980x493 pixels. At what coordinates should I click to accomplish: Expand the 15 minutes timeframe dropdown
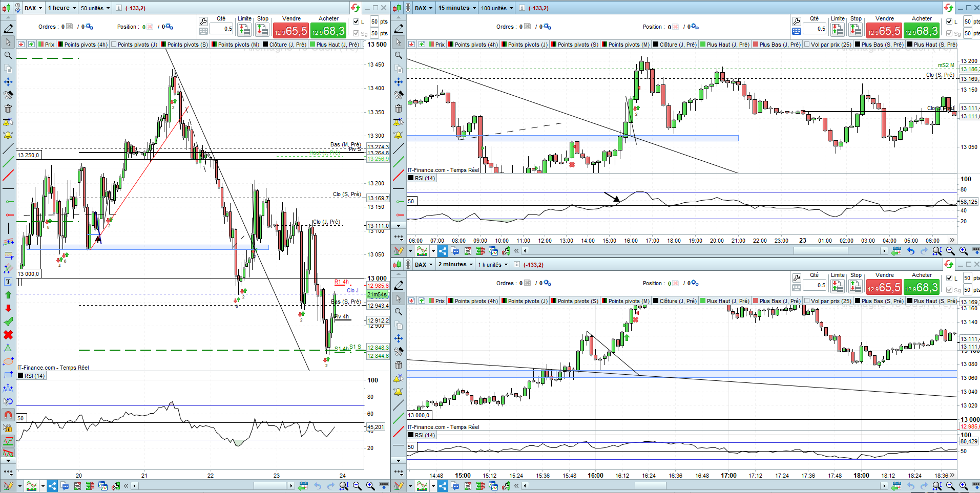[x=457, y=8]
